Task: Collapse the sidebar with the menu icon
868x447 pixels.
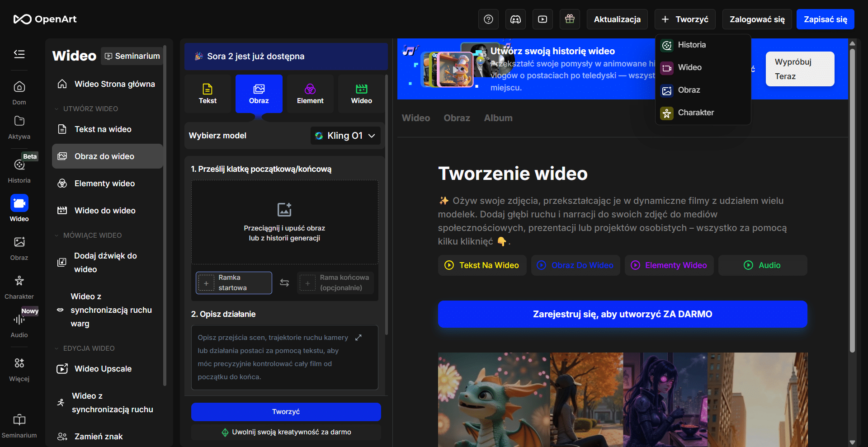Action: (19, 54)
